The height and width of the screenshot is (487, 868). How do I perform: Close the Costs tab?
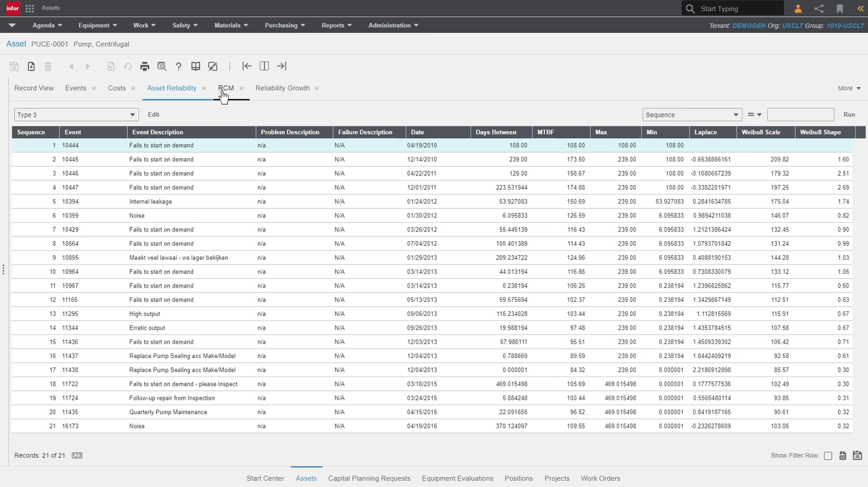pos(133,88)
